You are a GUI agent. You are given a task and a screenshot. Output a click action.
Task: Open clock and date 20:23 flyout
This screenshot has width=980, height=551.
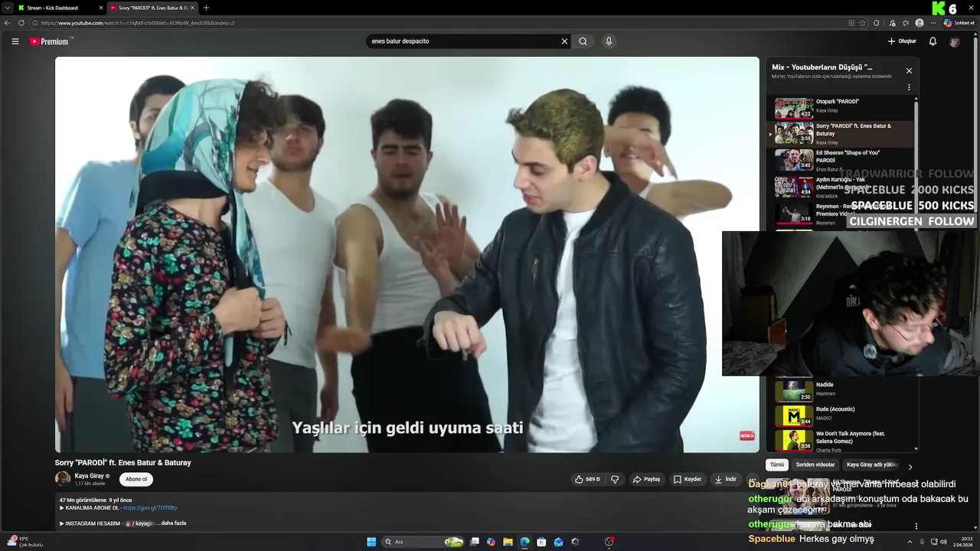coord(962,542)
